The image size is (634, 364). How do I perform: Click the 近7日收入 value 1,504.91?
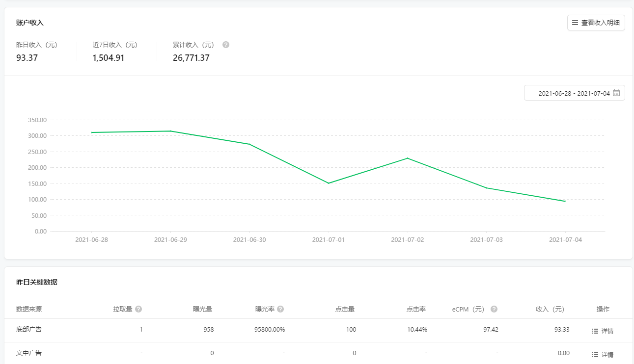[x=108, y=58]
